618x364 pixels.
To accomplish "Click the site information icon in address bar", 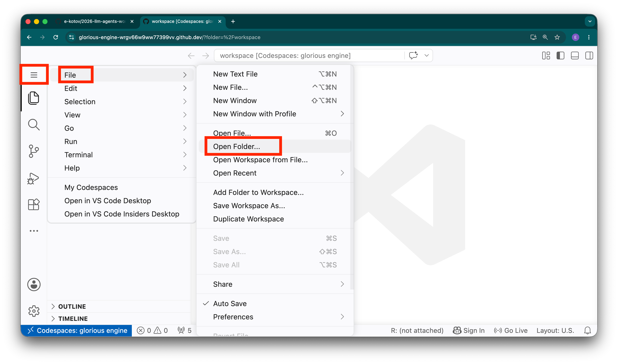I will click(x=72, y=37).
